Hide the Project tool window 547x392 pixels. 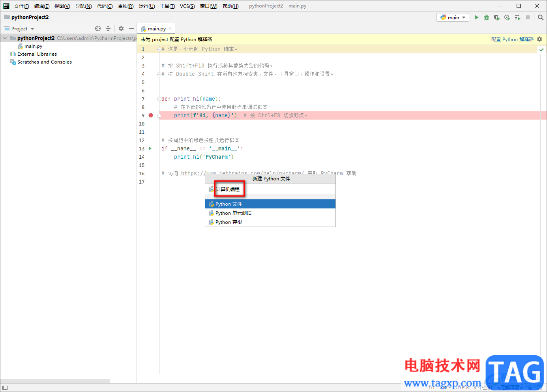131,28
